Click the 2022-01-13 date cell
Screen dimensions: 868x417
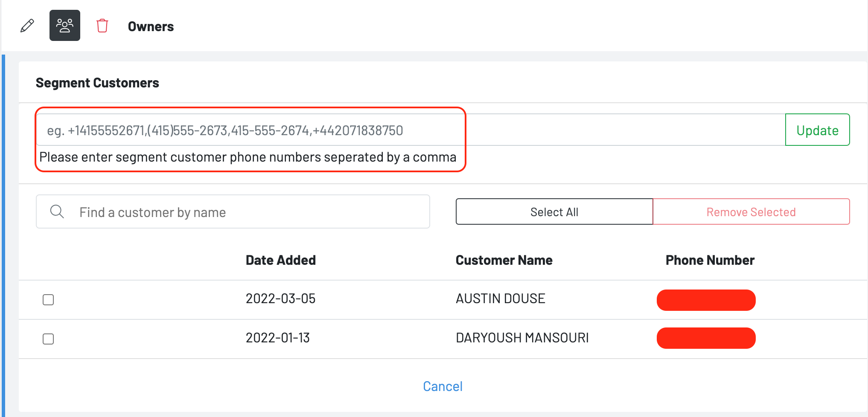[x=277, y=338]
